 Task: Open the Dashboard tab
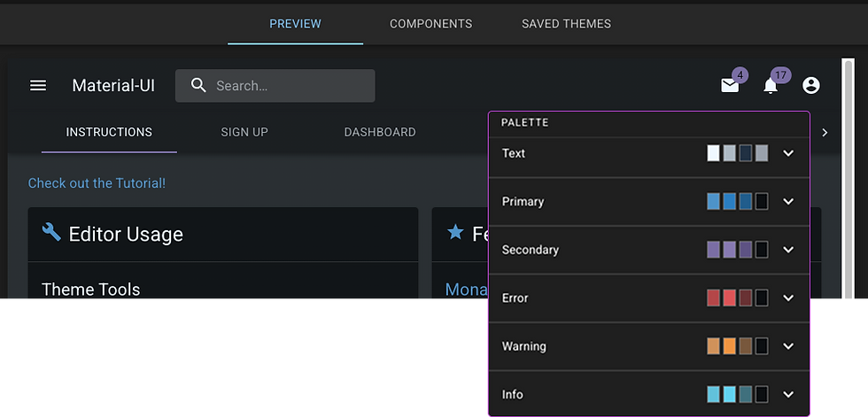pos(380,132)
